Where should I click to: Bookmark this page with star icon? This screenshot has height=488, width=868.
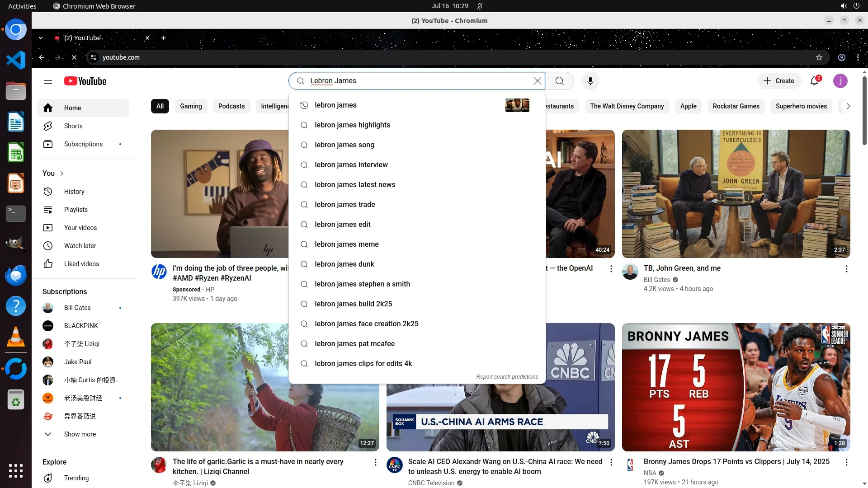coord(819,57)
